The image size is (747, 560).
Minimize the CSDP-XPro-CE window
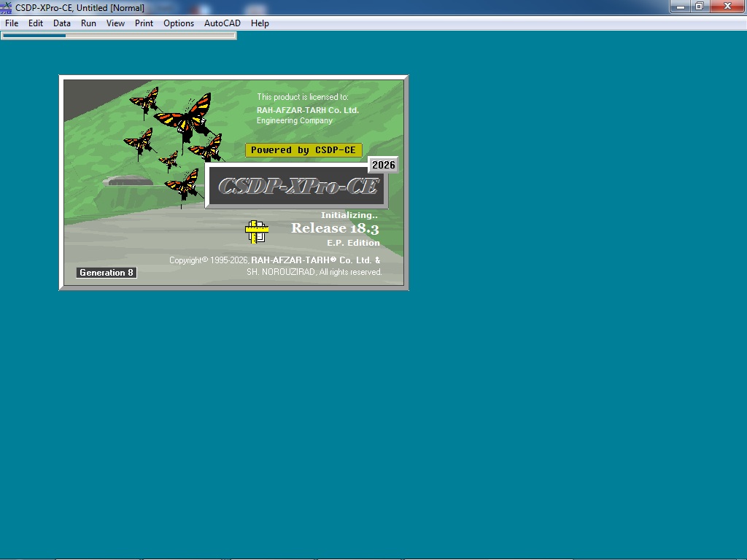(x=681, y=7)
